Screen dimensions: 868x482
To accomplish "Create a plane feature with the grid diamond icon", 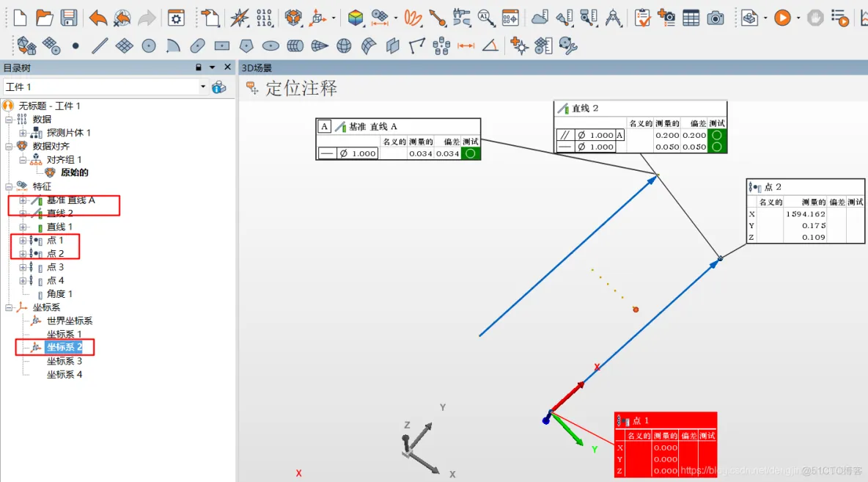I will tap(124, 45).
